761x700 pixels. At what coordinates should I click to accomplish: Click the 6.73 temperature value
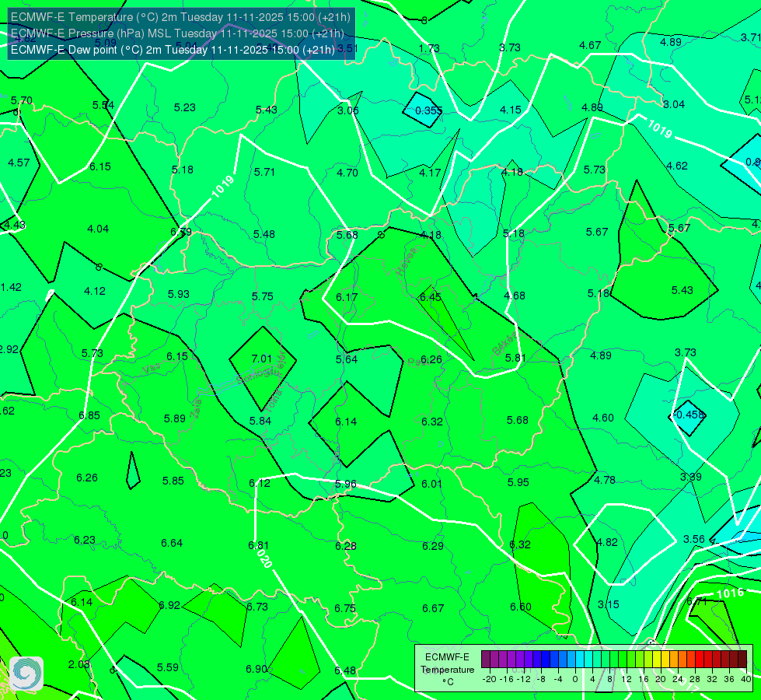pos(257,607)
